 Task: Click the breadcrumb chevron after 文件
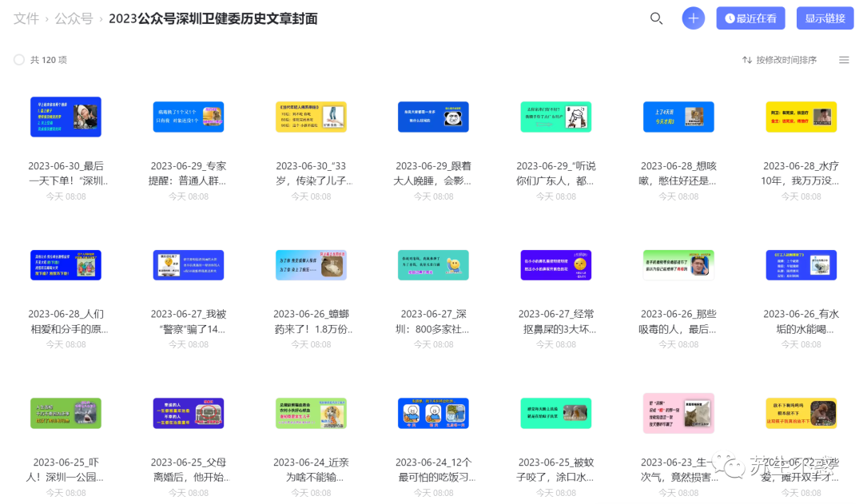point(46,18)
